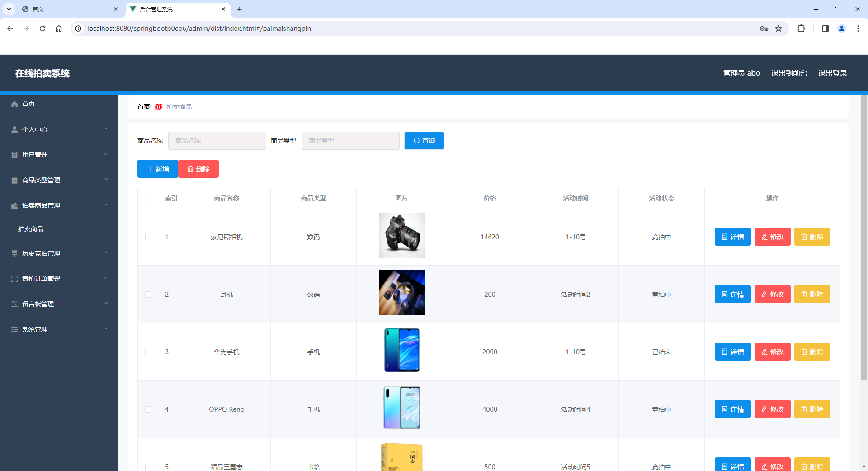Expand the 个人中心 menu chevron
Image resolution: width=868 pixels, height=471 pixels.
click(106, 129)
